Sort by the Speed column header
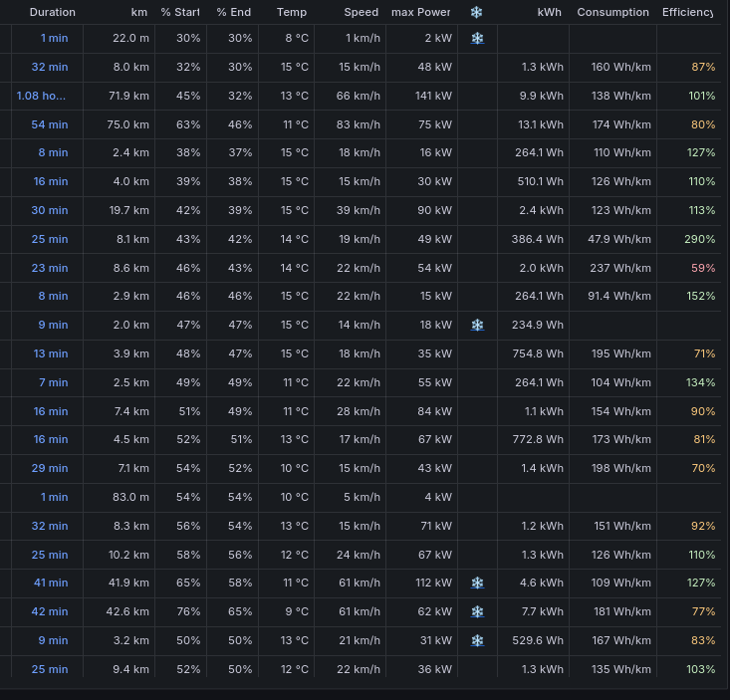This screenshot has height=700, width=730. (x=362, y=12)
